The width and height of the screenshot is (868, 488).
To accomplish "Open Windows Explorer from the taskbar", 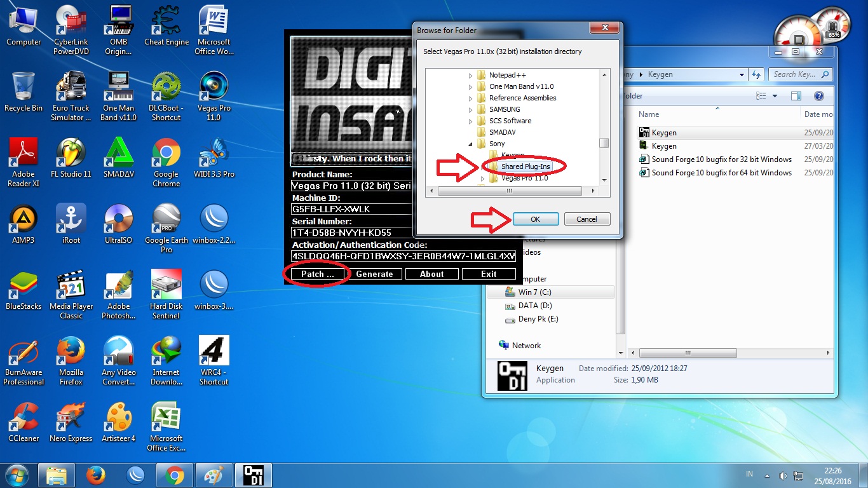I will coord(56,475).
